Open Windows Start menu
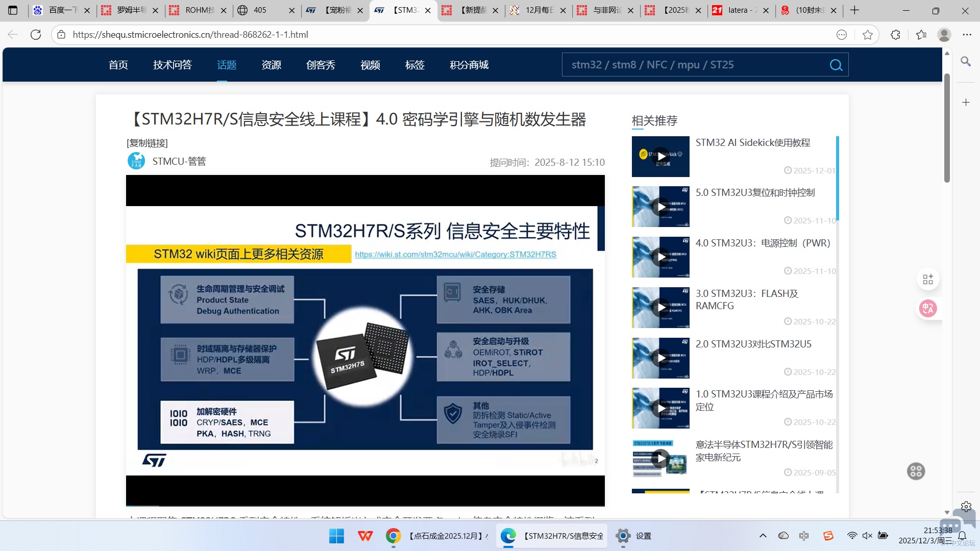980x551 pixels. [336, 536]
